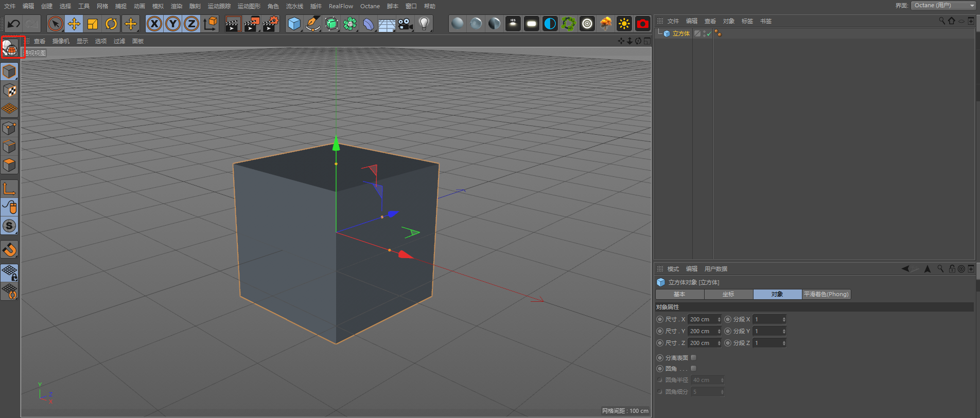980x418 pixels.
Task: Open the viewport 过滤 menu
Action: 119,41
